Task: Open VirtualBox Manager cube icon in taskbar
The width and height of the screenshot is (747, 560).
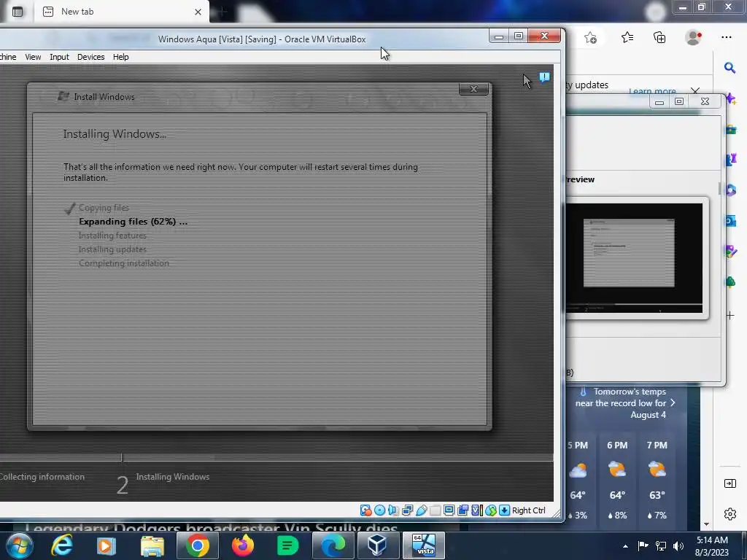Action: click(377, 545)
